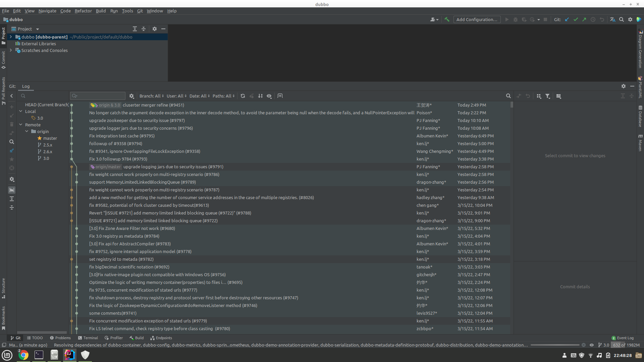The height and width of the screenshot is (362, 644).
Task: Toggle IntelliSort in the Git log
Action: coord(260,96)
